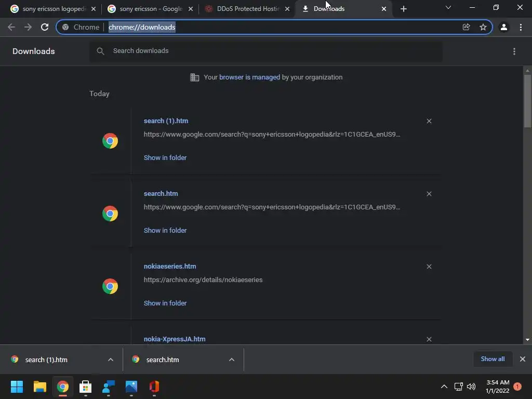Show nokiaeseries.htm in folder
Viewport: 532px width, 399px height.
click(165, 303)
